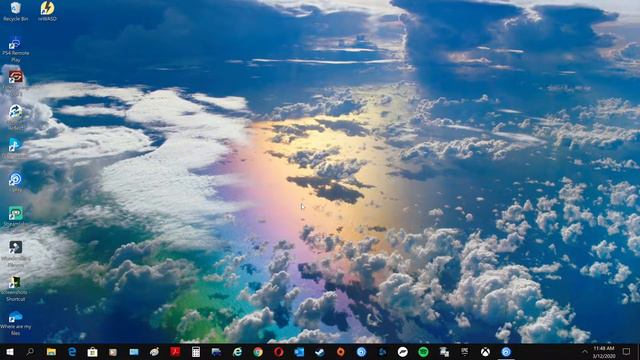Open Steam from the taskbar
This screenshot has width=640, height=360.
pyautogui.click(x=320, y=352)
